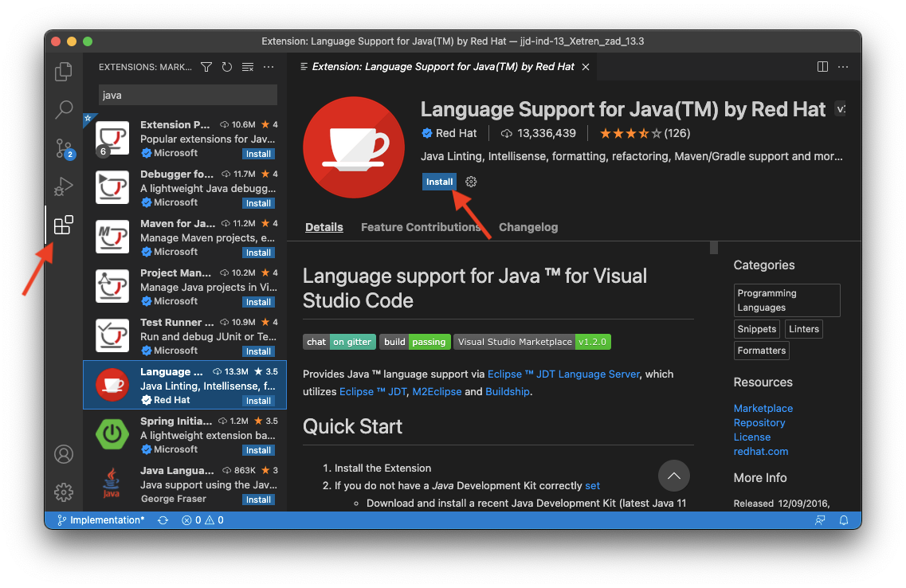
Task: Open the M2Eclipse link
Action: pos(437,392)
